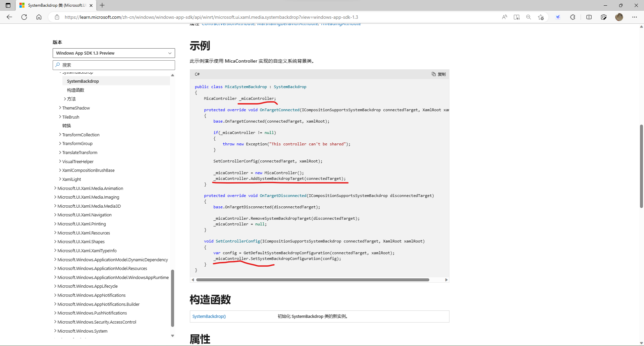Image resolution: width=644 pixels, height=346 pixels.
Task: Open the tab actions menu
Action: pos(7,5)
